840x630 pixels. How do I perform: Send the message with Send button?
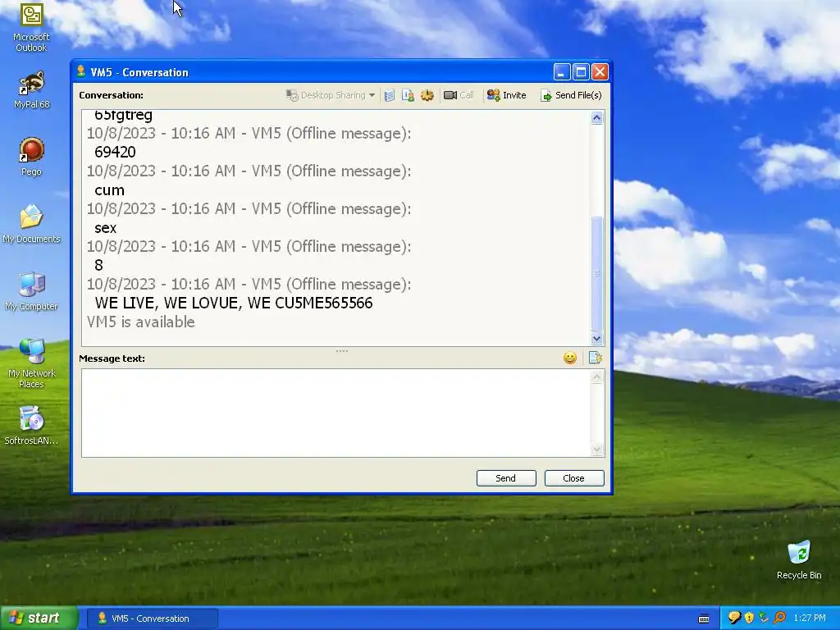[x=505, y=478]
